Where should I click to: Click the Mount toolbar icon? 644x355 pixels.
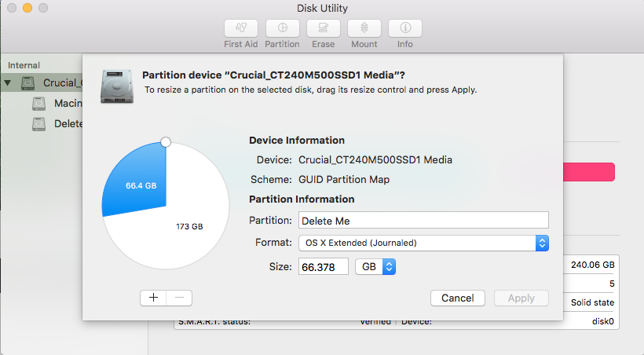[x=364, y=28]
